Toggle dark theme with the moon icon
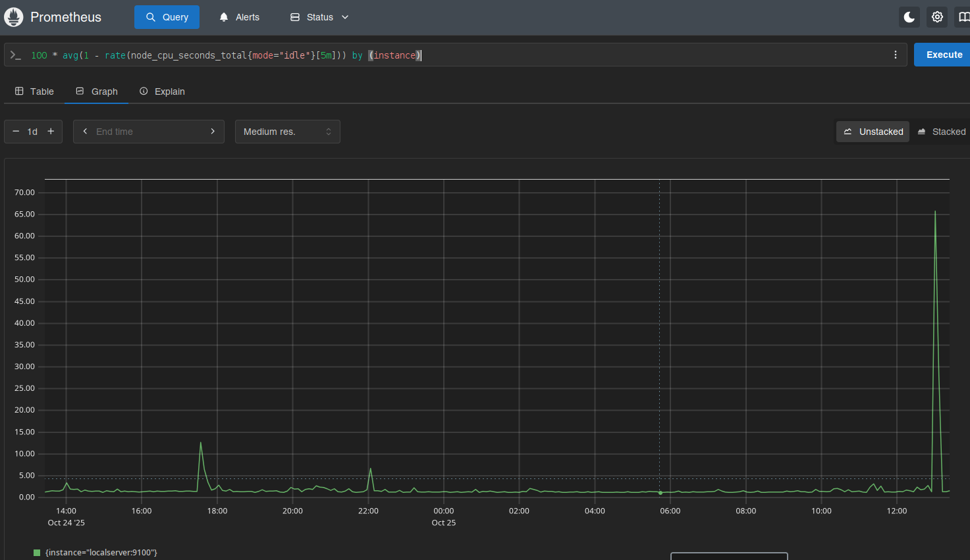 tap(909, 17)
